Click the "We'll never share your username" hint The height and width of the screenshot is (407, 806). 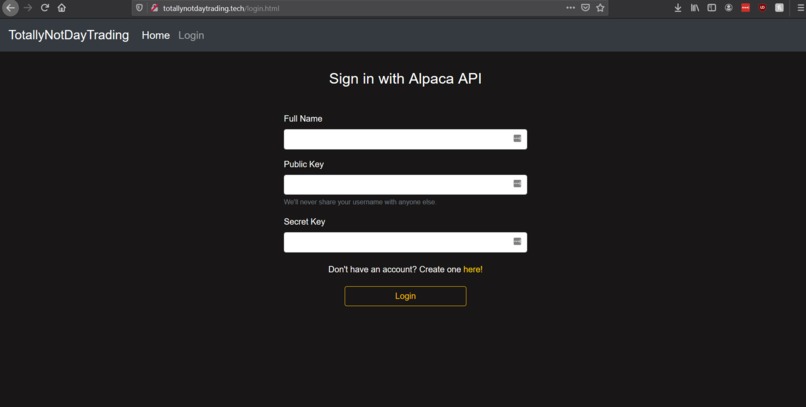[x=360, y=202]
